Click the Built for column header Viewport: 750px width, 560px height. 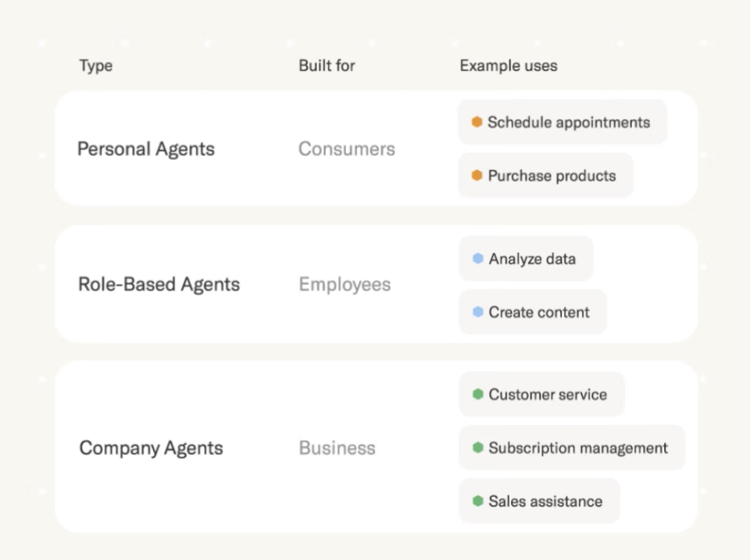tap(327, 66)
